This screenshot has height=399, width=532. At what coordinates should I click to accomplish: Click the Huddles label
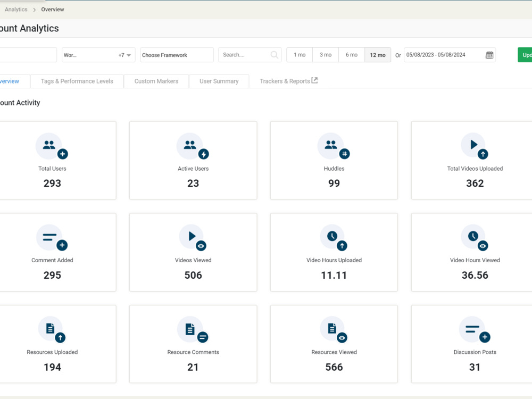coord(334,169)
